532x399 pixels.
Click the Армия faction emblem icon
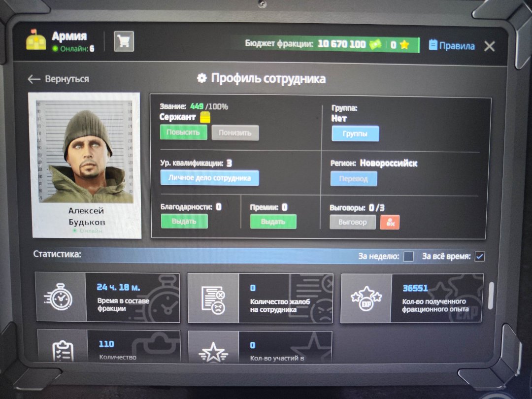(x=36, y=42)
